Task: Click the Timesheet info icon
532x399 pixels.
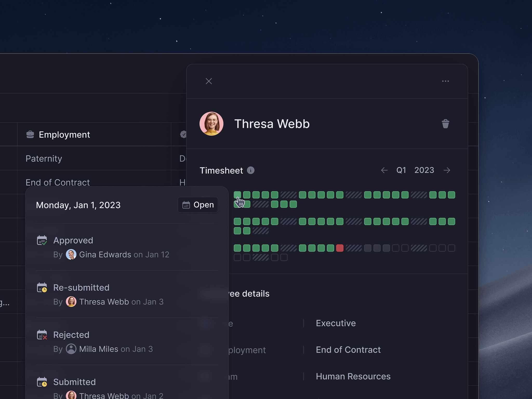Action: point(250,170)
